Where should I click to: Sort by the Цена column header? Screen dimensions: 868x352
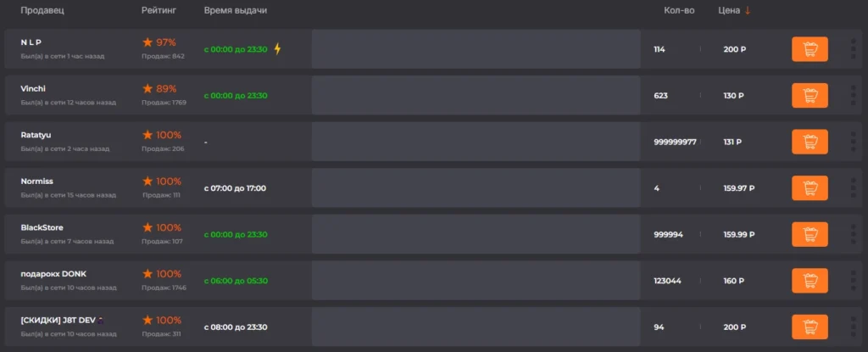click(729, 10)
